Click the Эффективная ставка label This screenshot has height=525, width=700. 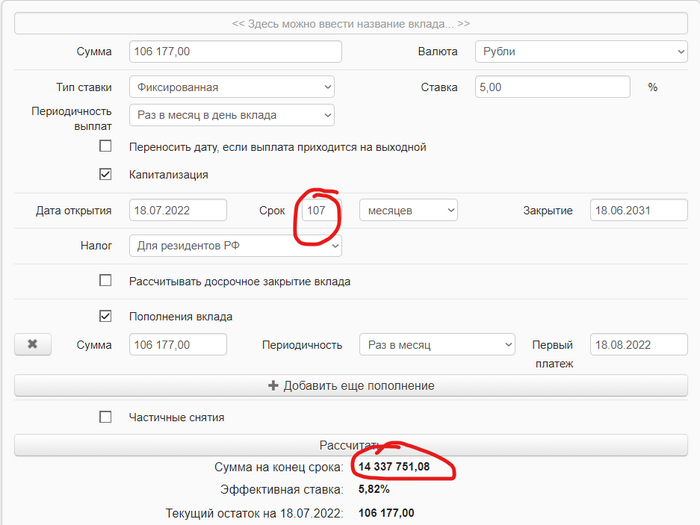[282, 490]
